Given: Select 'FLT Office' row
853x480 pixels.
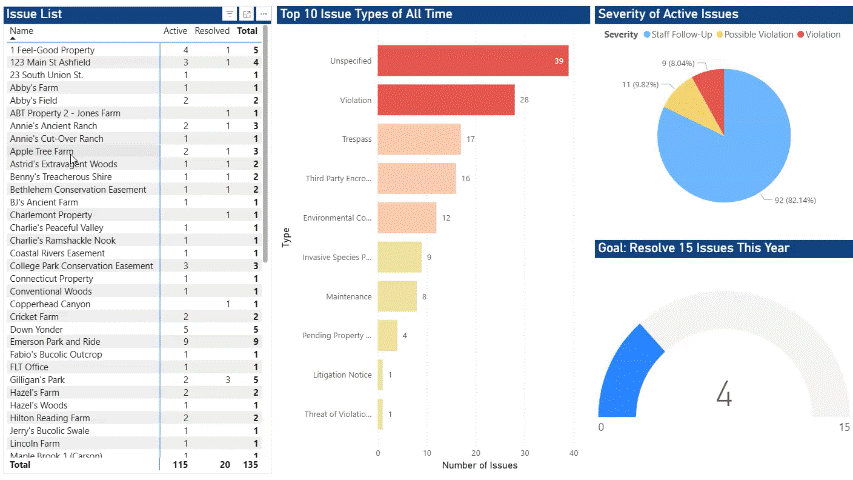Looking at the screenshot, I should 134,367.
